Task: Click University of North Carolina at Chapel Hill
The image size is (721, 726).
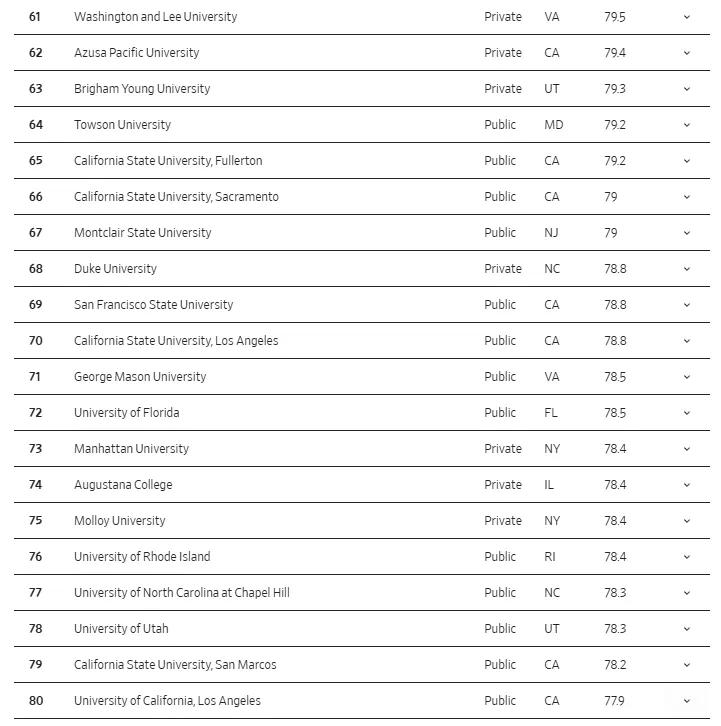Action: 181,593
